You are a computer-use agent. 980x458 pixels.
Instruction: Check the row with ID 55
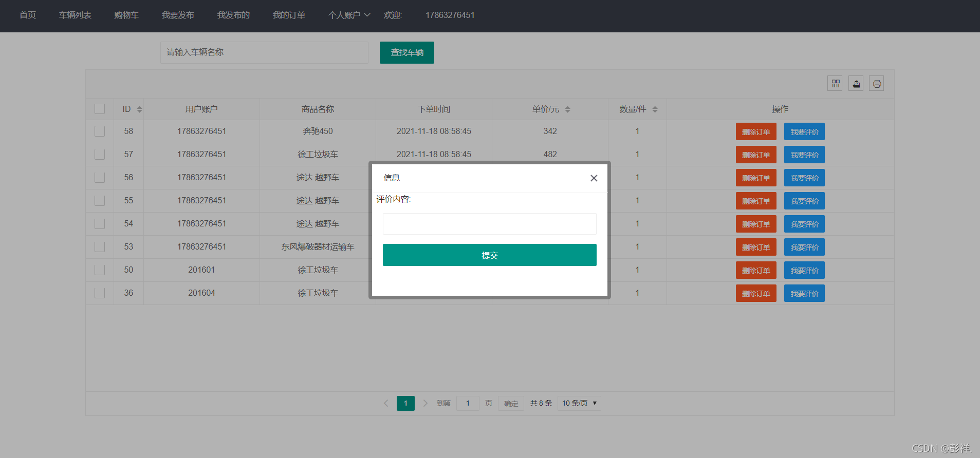pos(100,201)
